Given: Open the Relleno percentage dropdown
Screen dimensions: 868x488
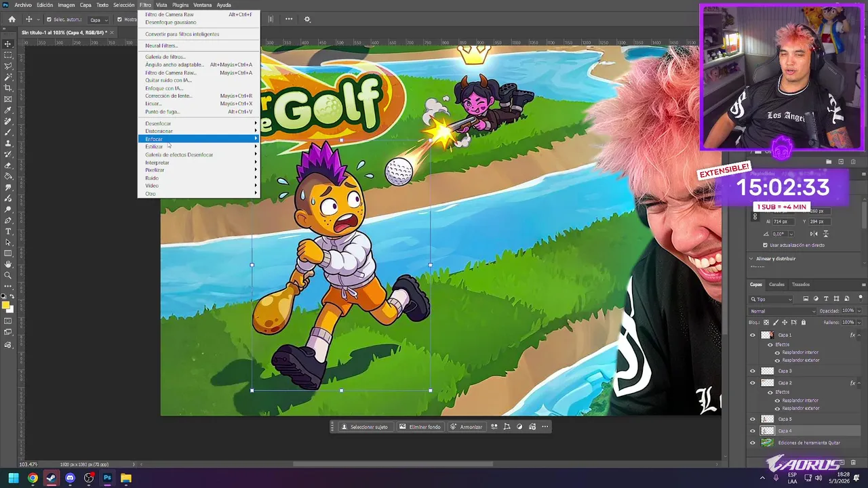Looking at the screenshot, I should click(x=859, y=323).
